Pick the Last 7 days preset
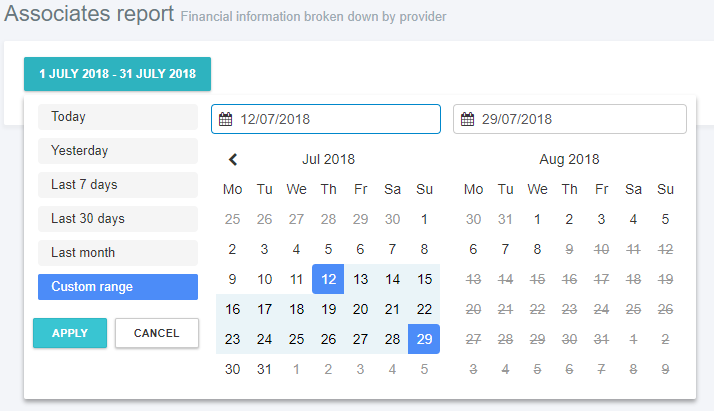The height and width of the screenshot is (411, 714). tap(118, 185)
